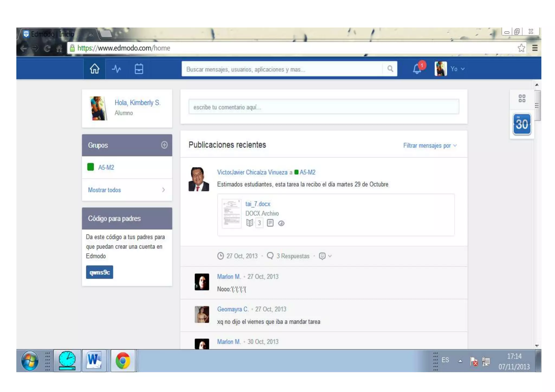Open tai_7.docx file link
555x392 pixels.
click(x=257, y=204)
